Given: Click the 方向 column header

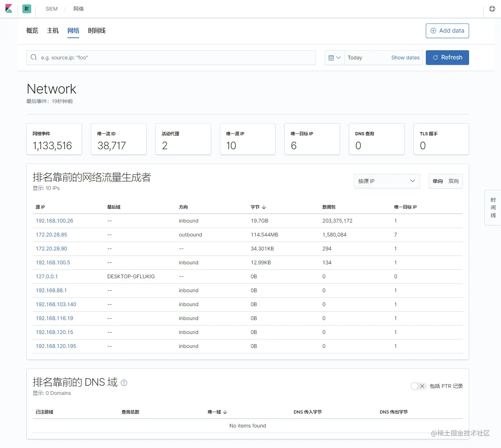Looking at the screenshot, I should pyautogui.click(x=183, y=207).
